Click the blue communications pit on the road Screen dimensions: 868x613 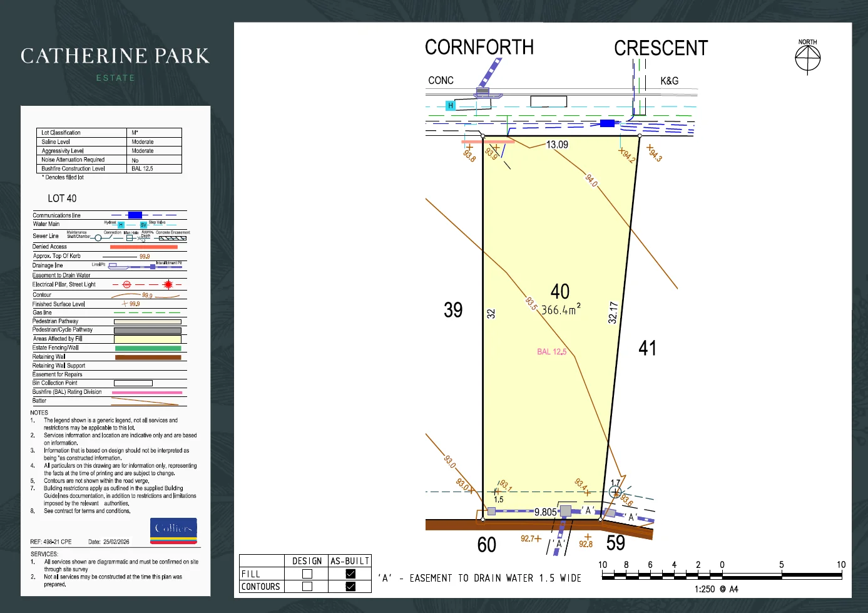coord(607,123)
